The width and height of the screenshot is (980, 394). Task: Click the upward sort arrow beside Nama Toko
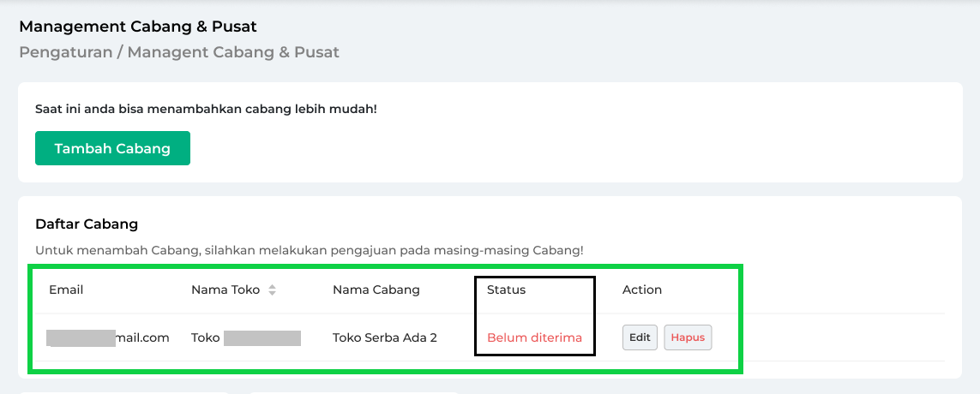click(272, 287)
